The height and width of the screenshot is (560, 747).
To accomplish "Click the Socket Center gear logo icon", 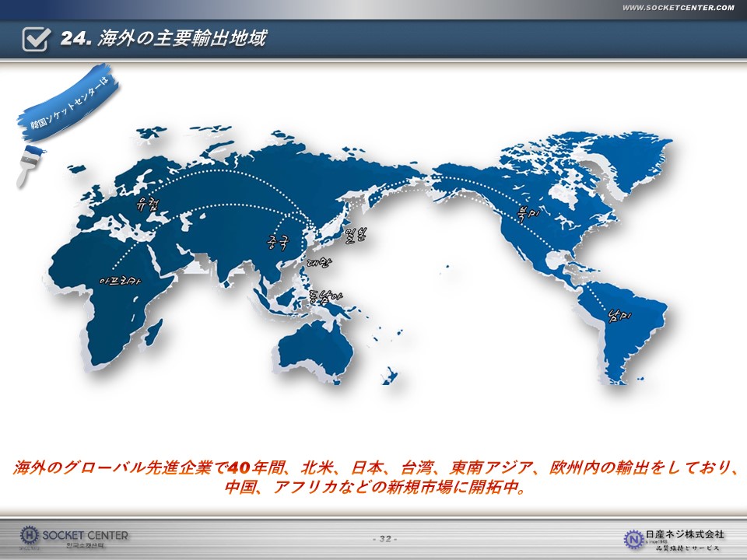I will coord(30,536).
